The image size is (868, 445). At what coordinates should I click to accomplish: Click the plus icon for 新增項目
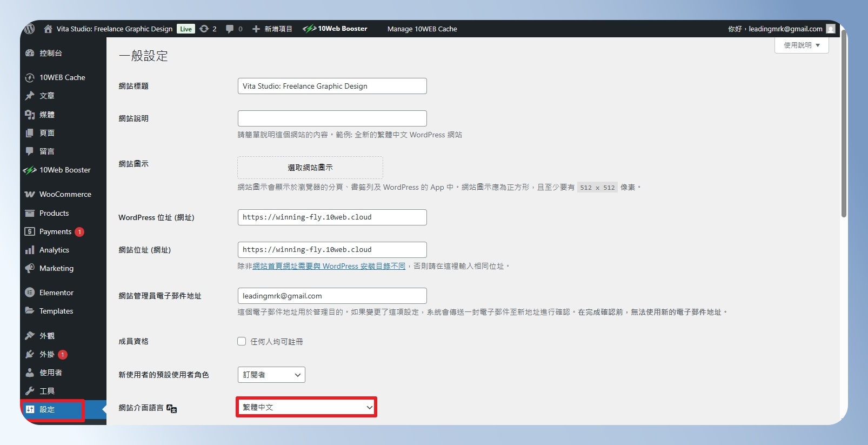click(256, 29)
